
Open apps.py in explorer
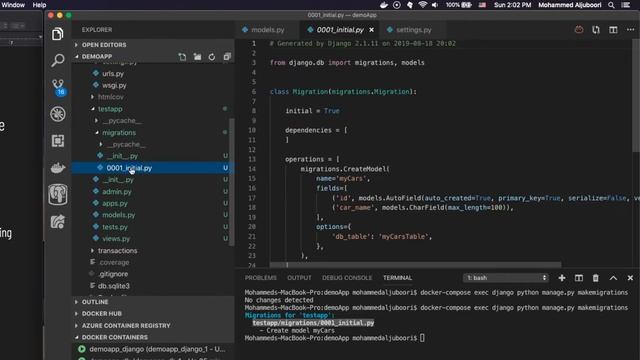pyautogui.click(x=115, y=204)
